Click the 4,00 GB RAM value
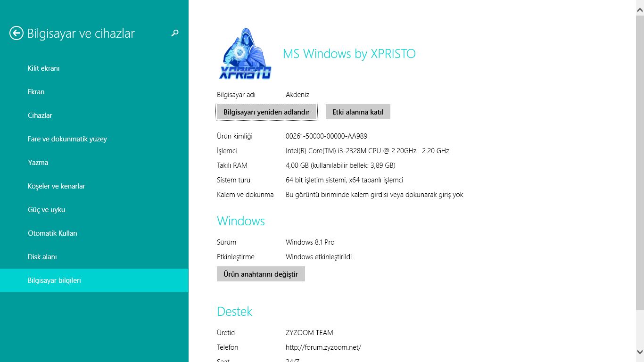The image size is (644, 362). 340,165
